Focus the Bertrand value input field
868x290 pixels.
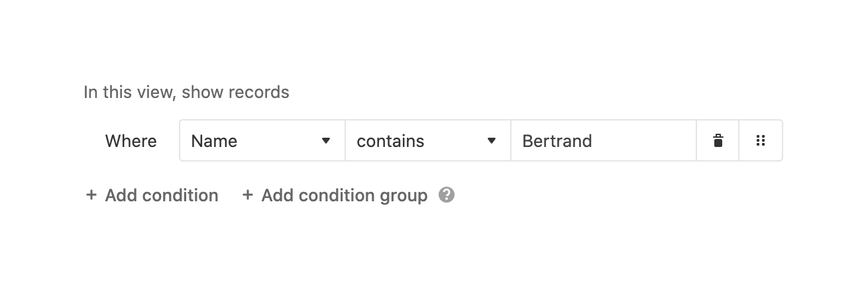603,140
